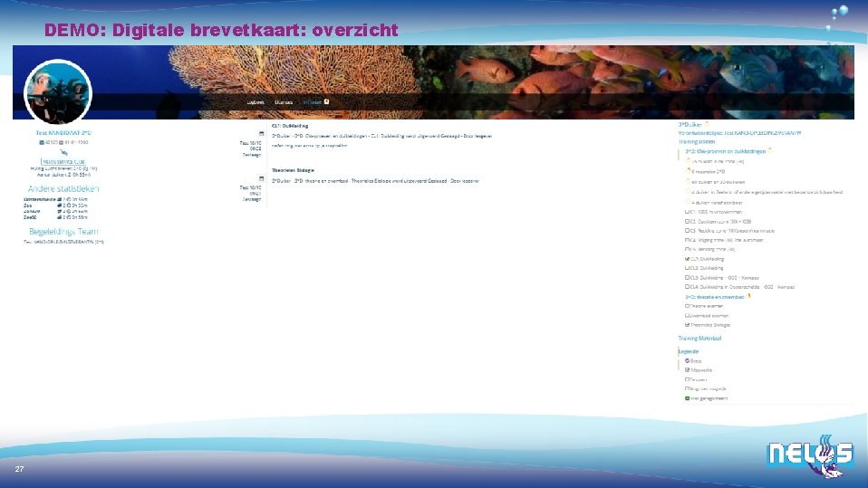Image resolution: width=868 pixels, height=488 pixels.
Task: Toggle the C2 Duiksimulatie checkbox
Action: (x=688, y=221)
